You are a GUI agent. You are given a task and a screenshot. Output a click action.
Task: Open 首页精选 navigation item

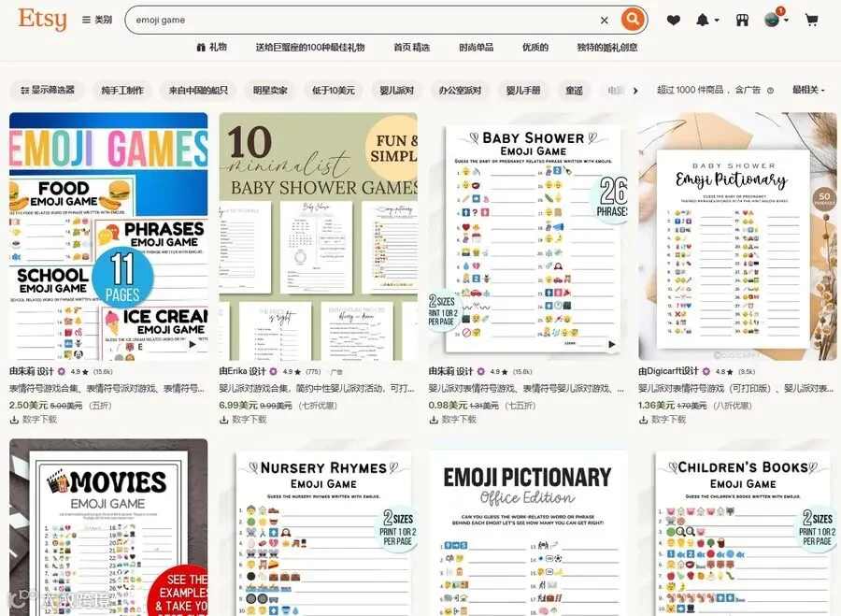click(411, 48)
